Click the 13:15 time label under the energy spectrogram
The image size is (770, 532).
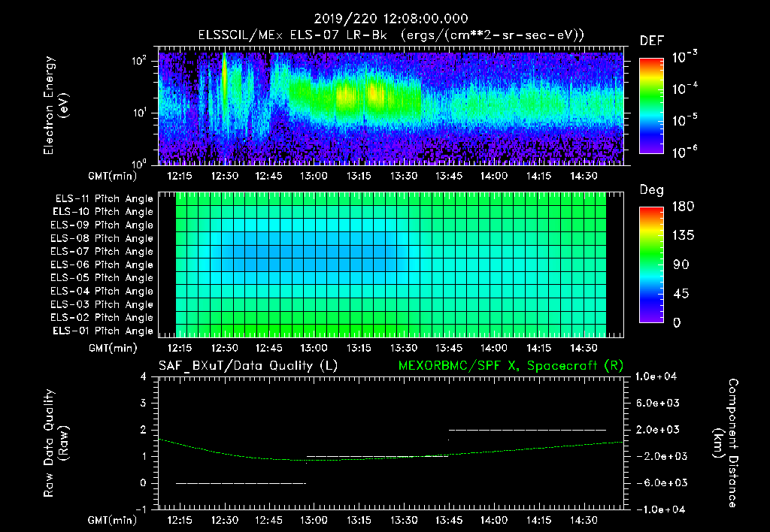click(359, 176)
